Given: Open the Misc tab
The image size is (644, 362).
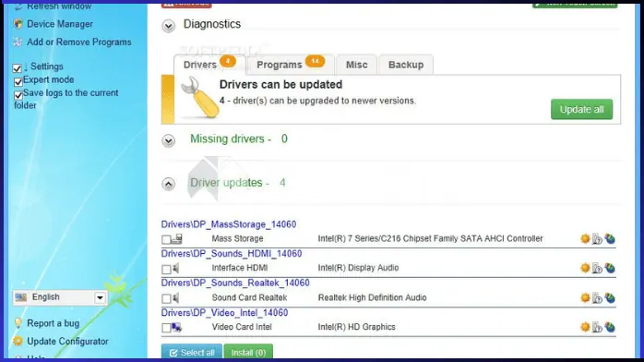Looking at the screenshot, I should click(x=356, y=65).
